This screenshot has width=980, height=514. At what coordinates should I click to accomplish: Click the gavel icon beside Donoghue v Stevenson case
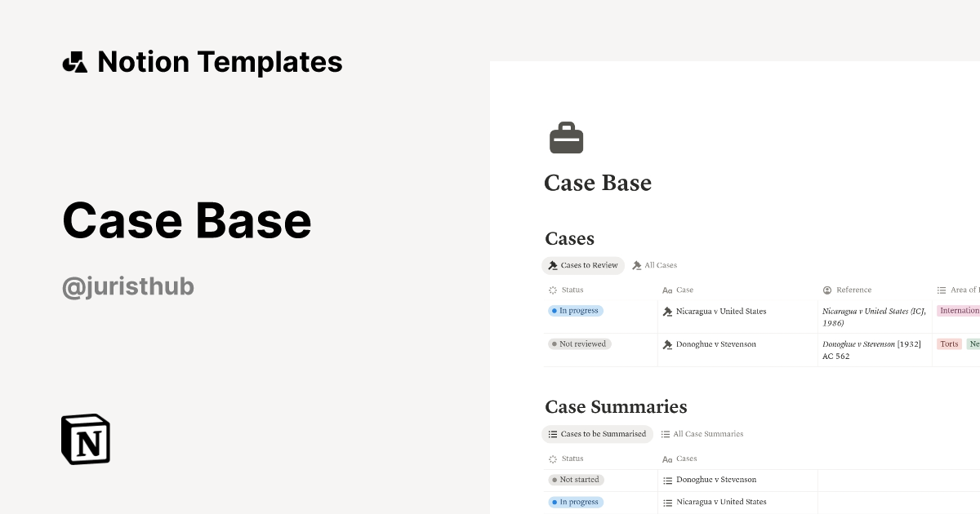click(x=667, y=344)
